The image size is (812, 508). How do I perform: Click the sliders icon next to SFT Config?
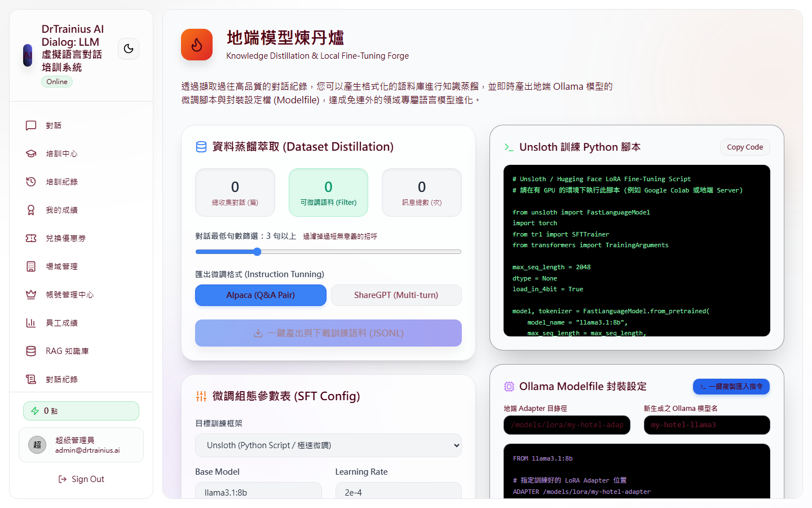201,396
